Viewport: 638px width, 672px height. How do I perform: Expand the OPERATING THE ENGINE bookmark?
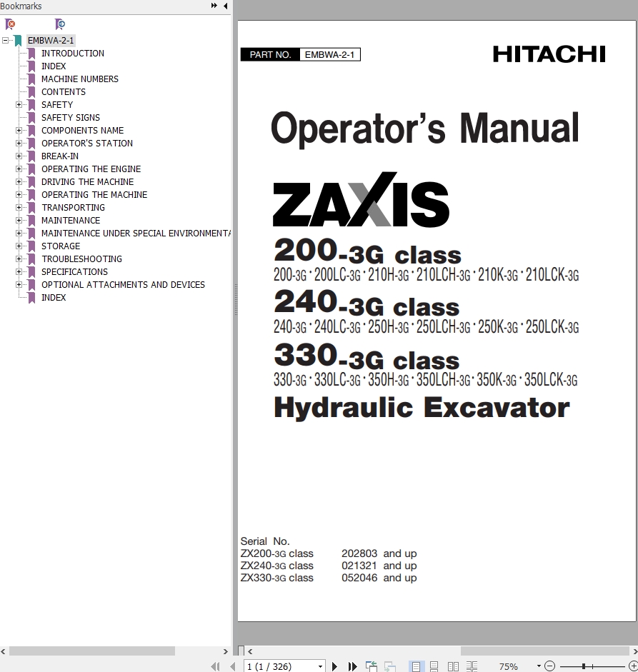click(19, 169)
